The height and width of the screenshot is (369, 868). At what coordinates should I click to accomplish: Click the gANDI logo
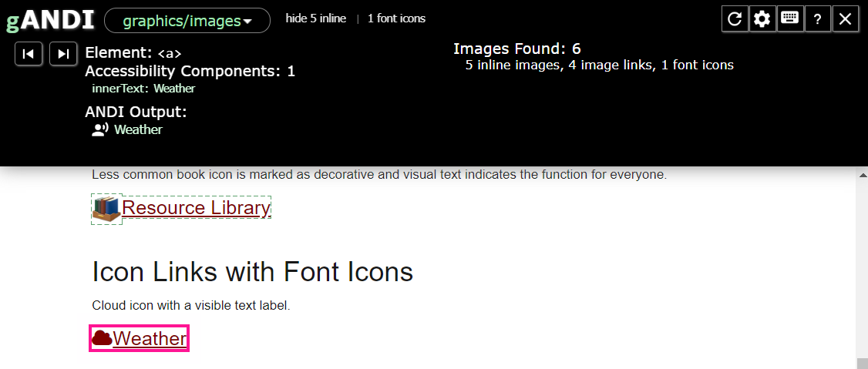[50, 21]
